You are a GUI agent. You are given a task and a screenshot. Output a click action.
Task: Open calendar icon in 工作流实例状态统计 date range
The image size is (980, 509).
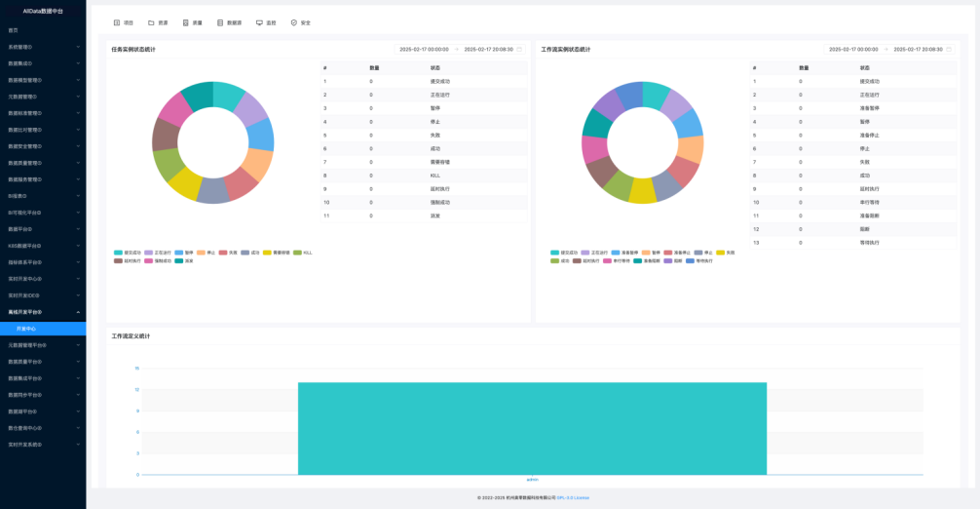[949, 50]
